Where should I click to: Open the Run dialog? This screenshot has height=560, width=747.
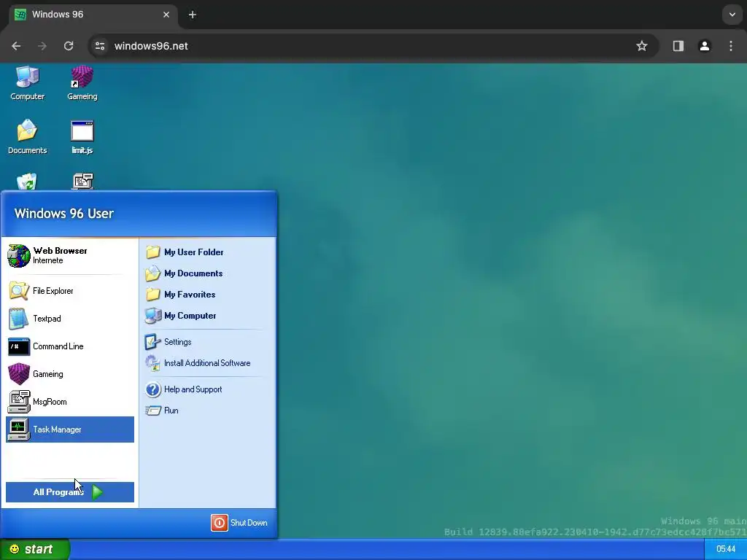(x=207, y=411)
